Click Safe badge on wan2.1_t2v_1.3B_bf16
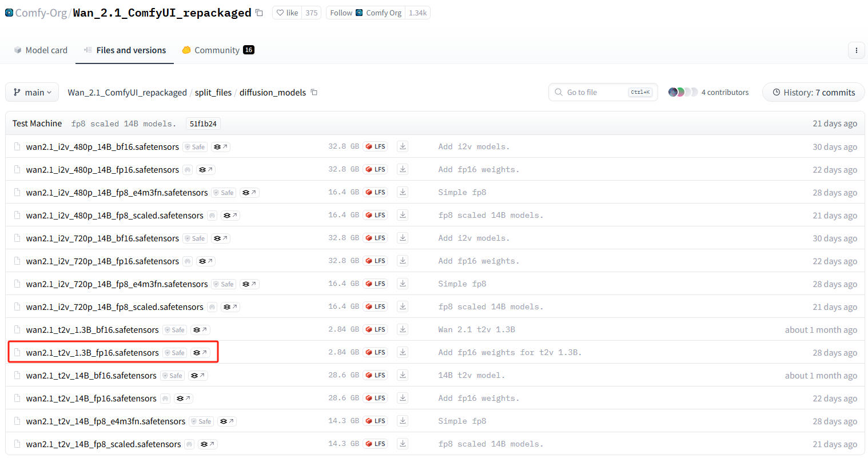 click(175, 330)
